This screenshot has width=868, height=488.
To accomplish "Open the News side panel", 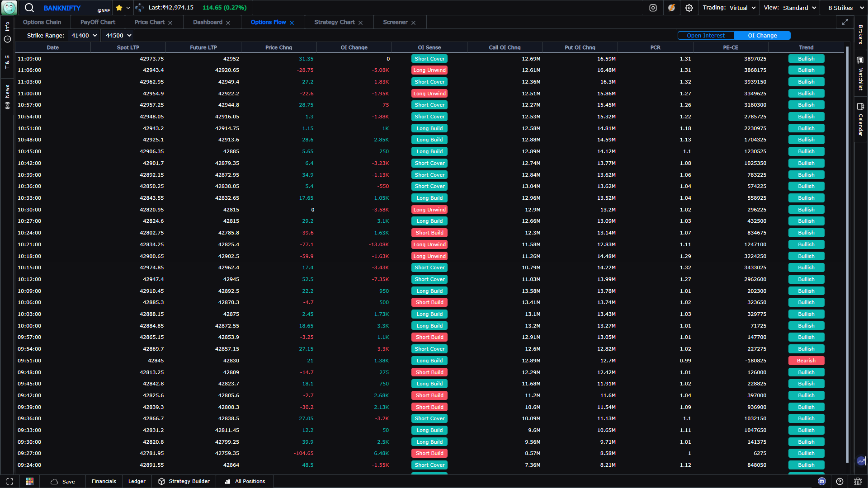I will click(7, 97).
